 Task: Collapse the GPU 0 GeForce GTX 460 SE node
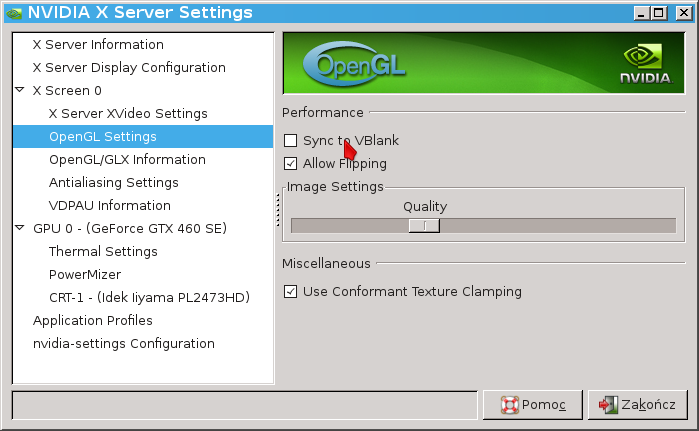tap(21, 228)
